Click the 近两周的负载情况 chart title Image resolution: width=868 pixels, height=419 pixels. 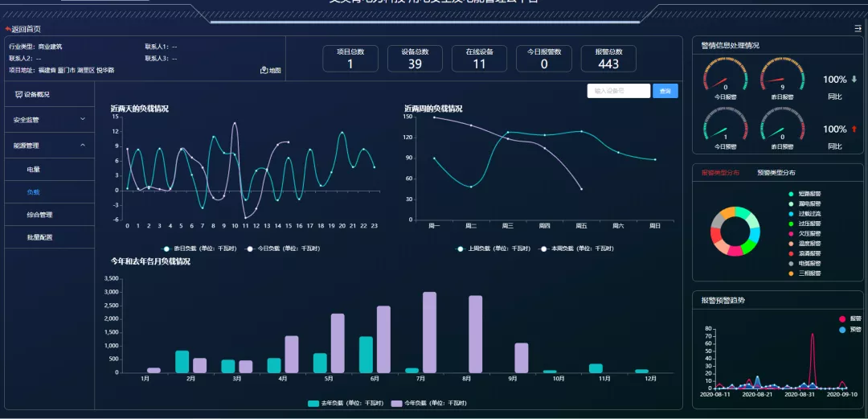click(x=433, y=109)
